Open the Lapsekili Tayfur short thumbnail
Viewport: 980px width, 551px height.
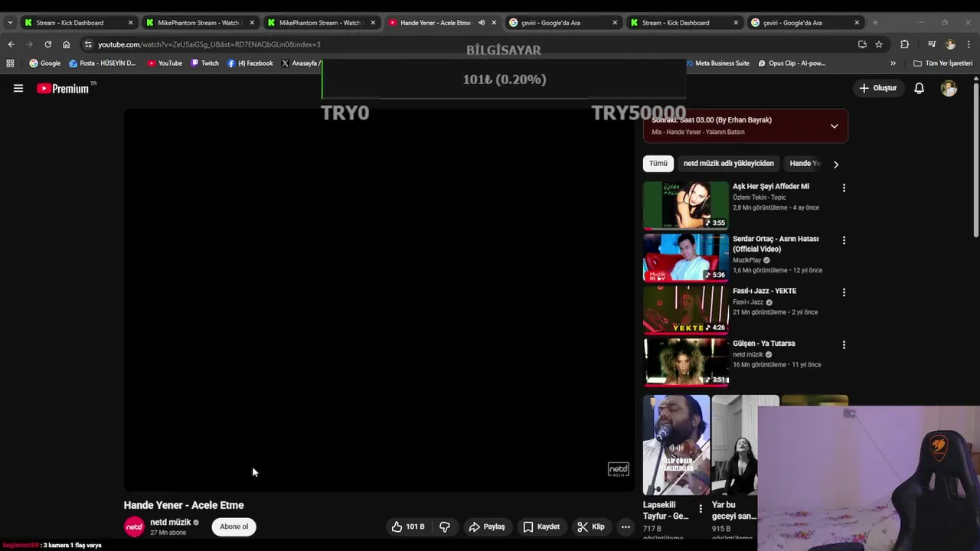[677, 445]
